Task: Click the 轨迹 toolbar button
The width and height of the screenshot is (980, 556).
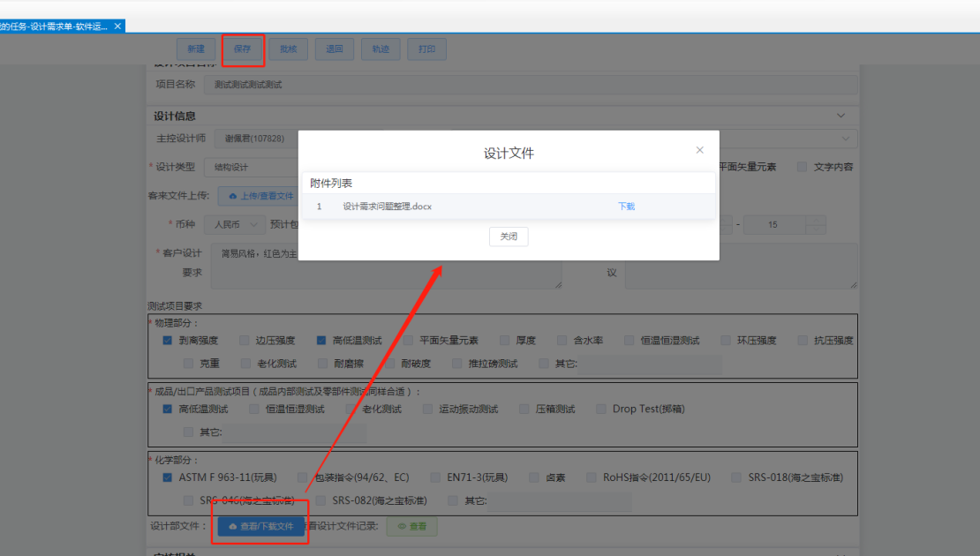Action: click(x=381, y=49)
